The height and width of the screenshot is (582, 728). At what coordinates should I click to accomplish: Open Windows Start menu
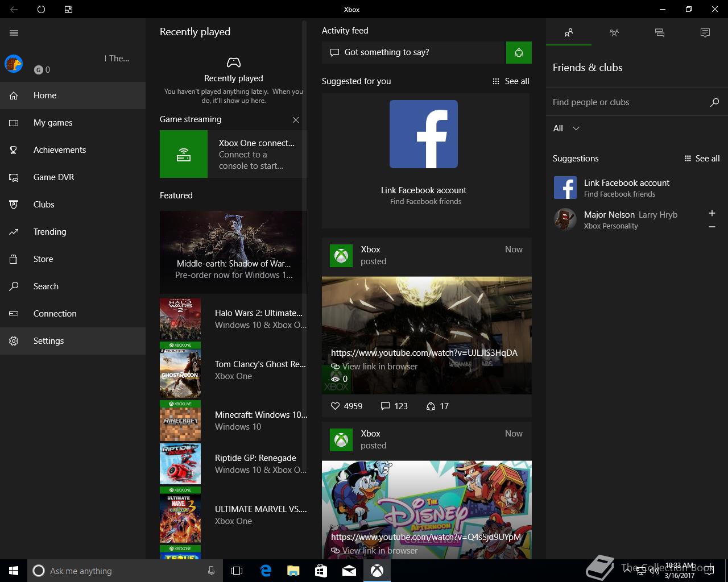click(x=14, y=571)
